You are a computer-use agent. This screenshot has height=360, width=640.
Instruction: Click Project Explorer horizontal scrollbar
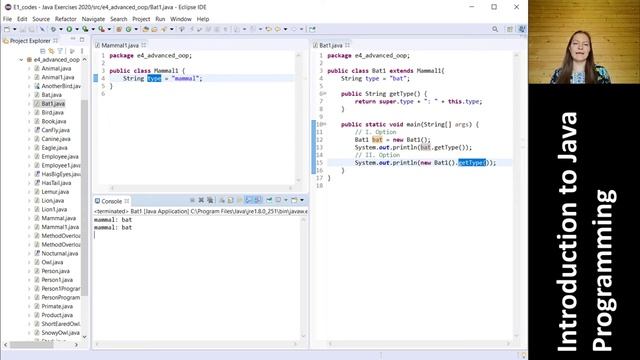(32, 345)
